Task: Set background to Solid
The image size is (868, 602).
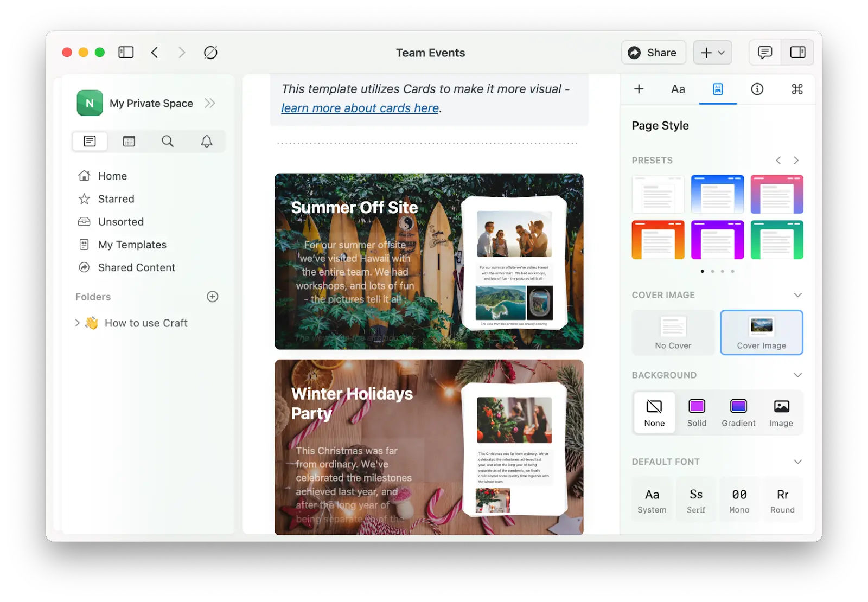Action: (697, 413)
